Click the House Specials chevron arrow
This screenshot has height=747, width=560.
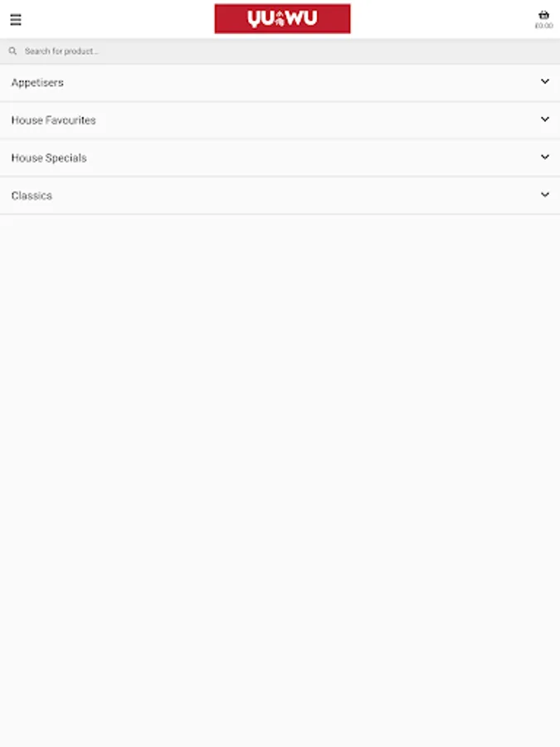(545, 157)
